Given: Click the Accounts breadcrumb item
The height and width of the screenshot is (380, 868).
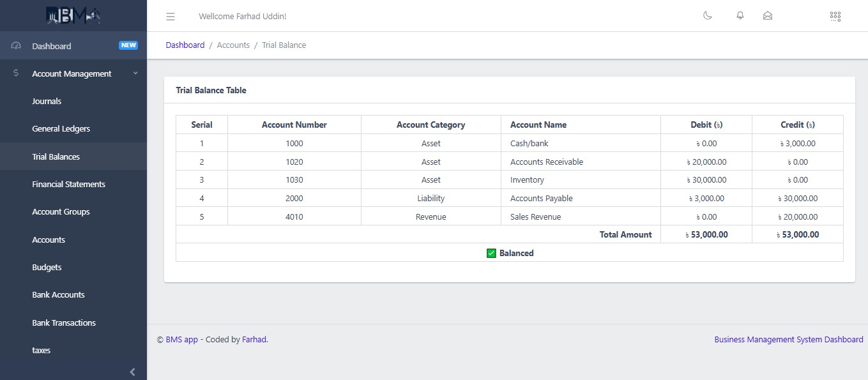Looking at the screenshot, I should pyautogui.click(x=233, y=45).
